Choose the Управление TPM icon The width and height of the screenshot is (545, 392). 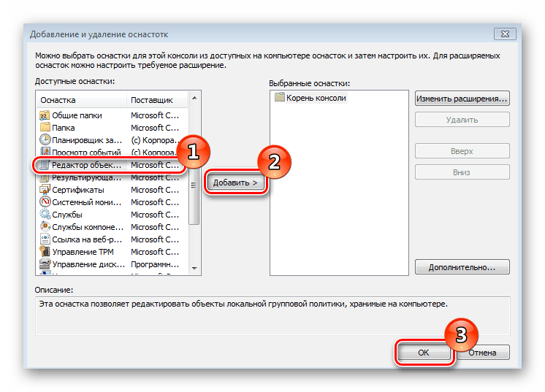(45, 252)
